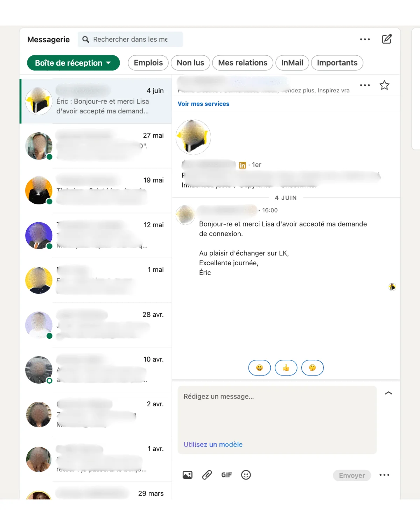Expand the Boîte de réception dropdown
The image size is (420, 525).
[x=73, y=63]
